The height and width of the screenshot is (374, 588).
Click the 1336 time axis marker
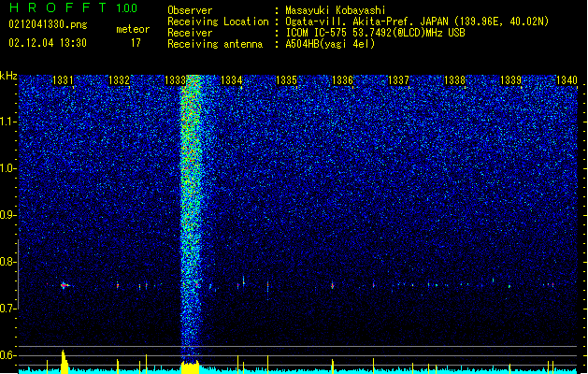point(342,80)
